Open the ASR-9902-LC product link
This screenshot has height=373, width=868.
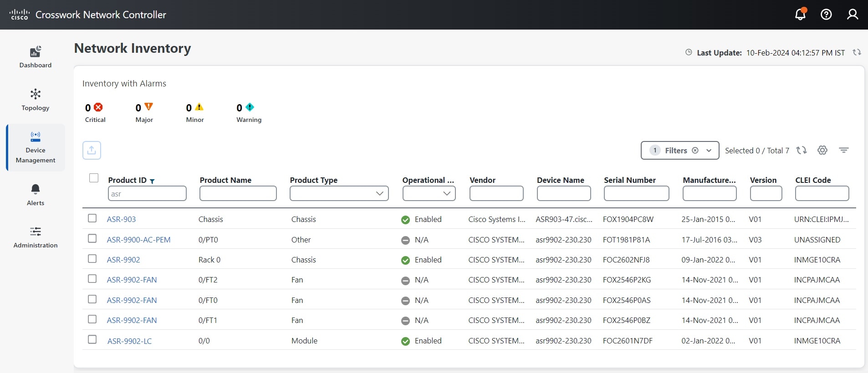point(129,341)
